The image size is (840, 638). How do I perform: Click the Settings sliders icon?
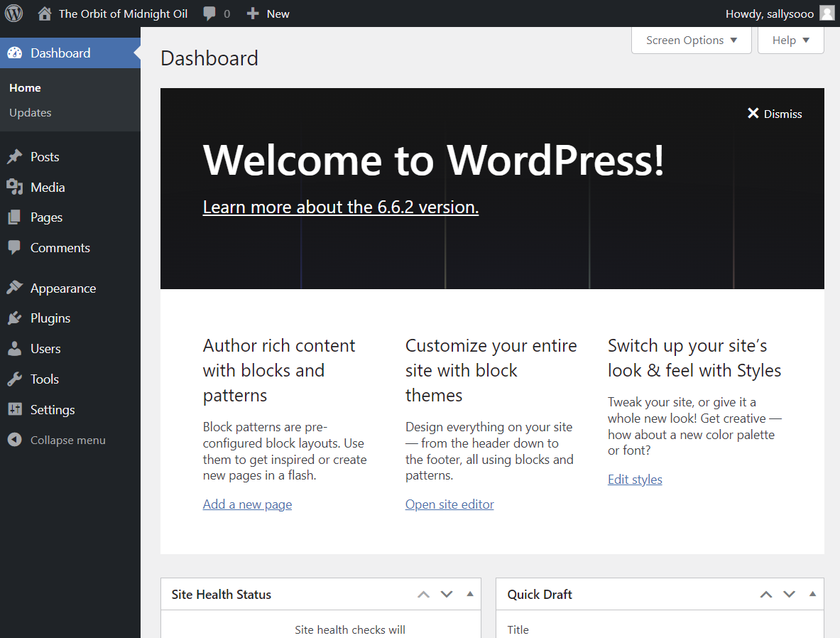coord(15,409)
